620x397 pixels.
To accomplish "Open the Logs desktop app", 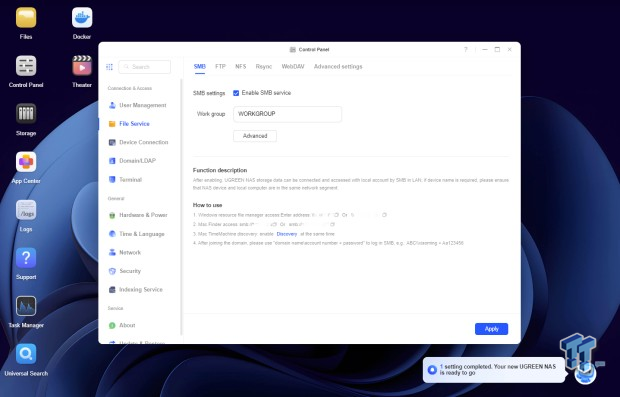I will click(26, 210).
